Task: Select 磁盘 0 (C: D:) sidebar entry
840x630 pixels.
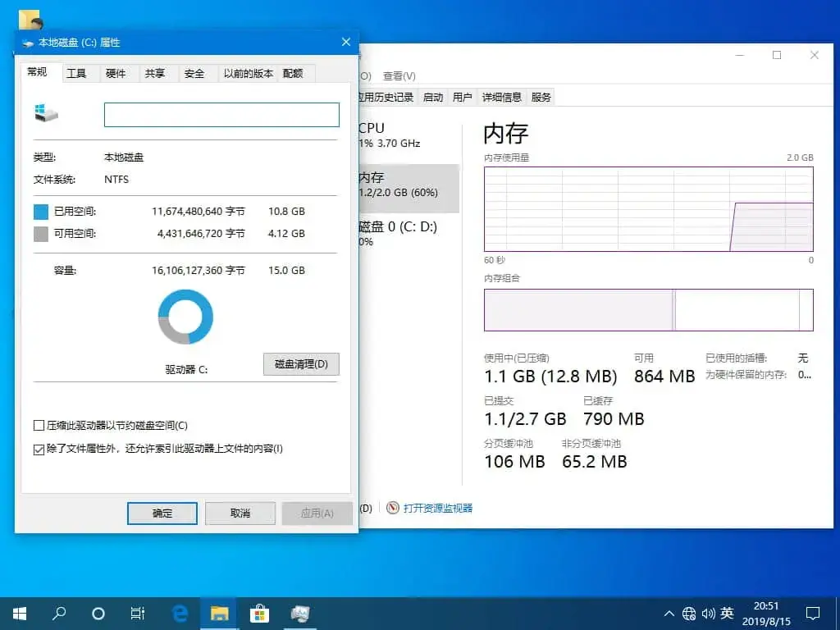Action: coord(409,234)
